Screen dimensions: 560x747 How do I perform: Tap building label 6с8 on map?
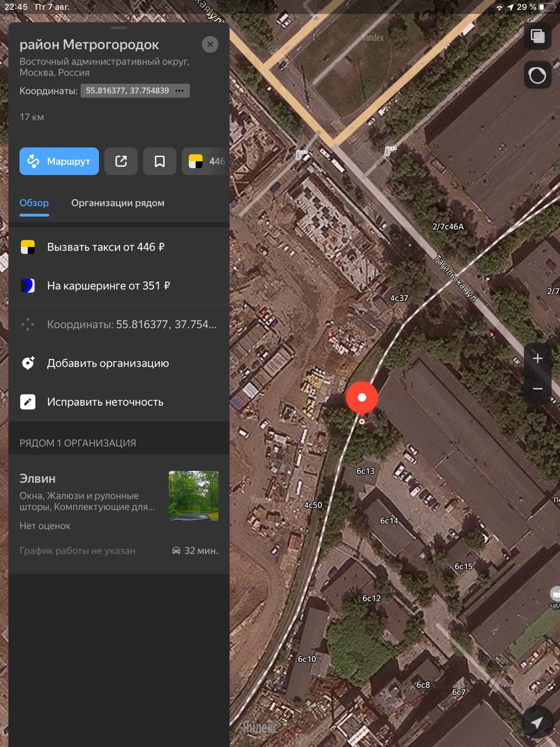(x=423, y=685)
